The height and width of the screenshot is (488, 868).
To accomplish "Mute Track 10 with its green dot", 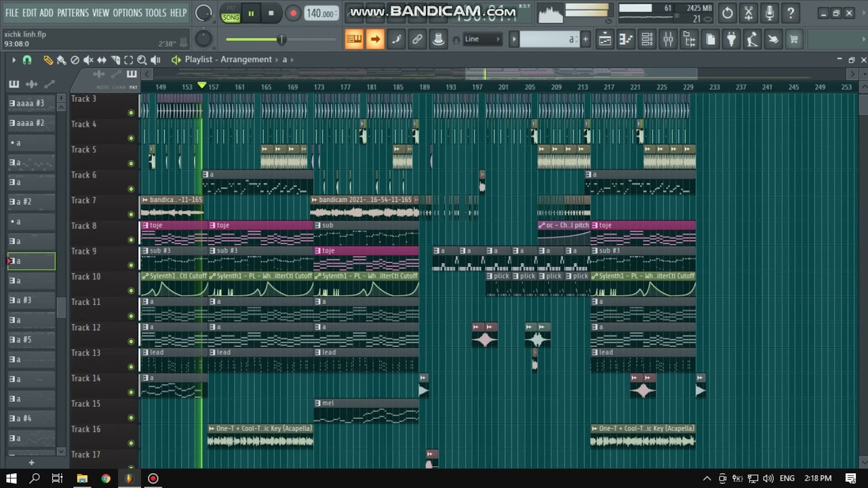I will pos(131,290).
